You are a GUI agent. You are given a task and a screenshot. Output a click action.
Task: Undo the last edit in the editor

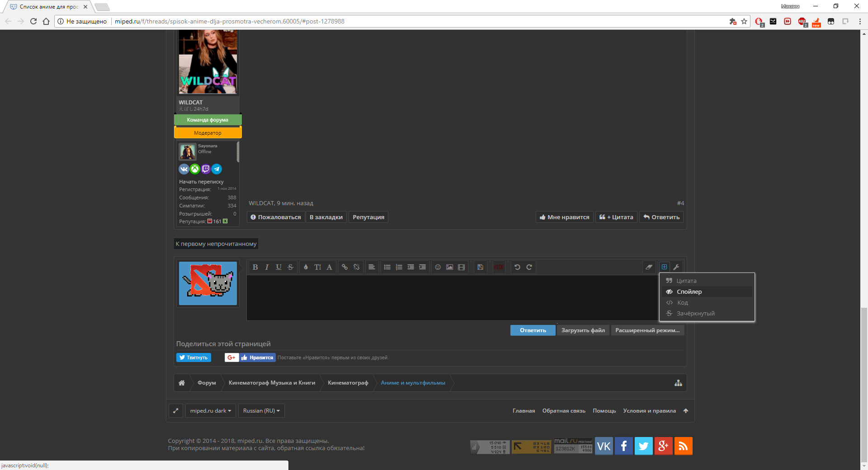point(517,267)
